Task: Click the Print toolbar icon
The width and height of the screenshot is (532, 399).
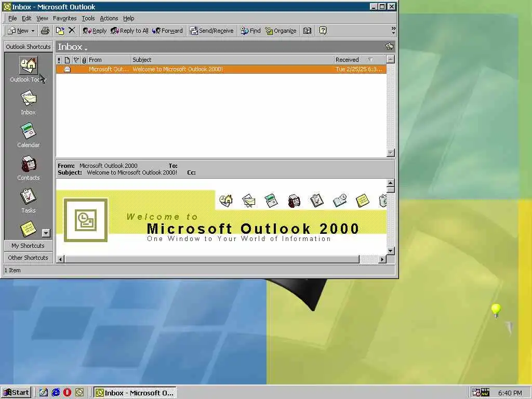Action: (x=45, y=31)
